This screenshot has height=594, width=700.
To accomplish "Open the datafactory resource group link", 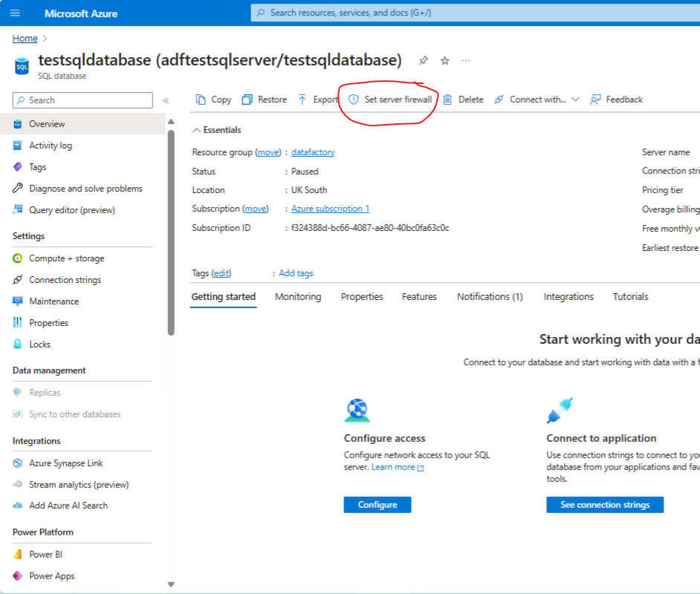I will (x=313, y=152).
